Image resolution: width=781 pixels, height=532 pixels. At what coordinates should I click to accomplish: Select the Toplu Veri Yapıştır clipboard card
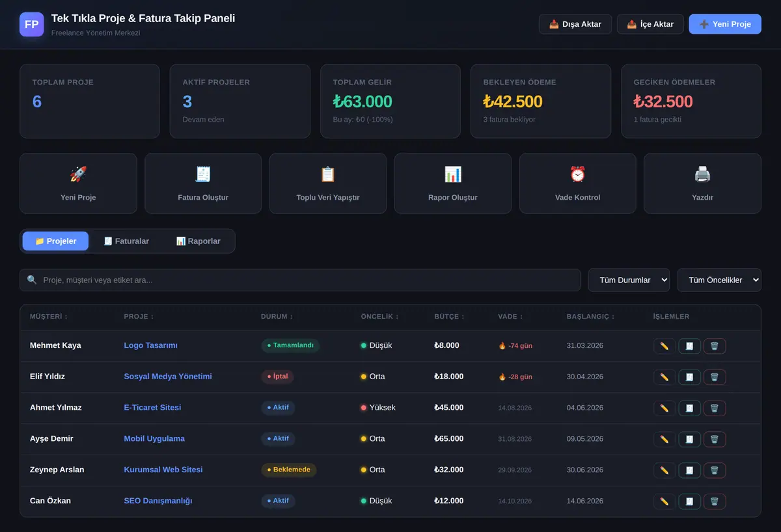328,183
